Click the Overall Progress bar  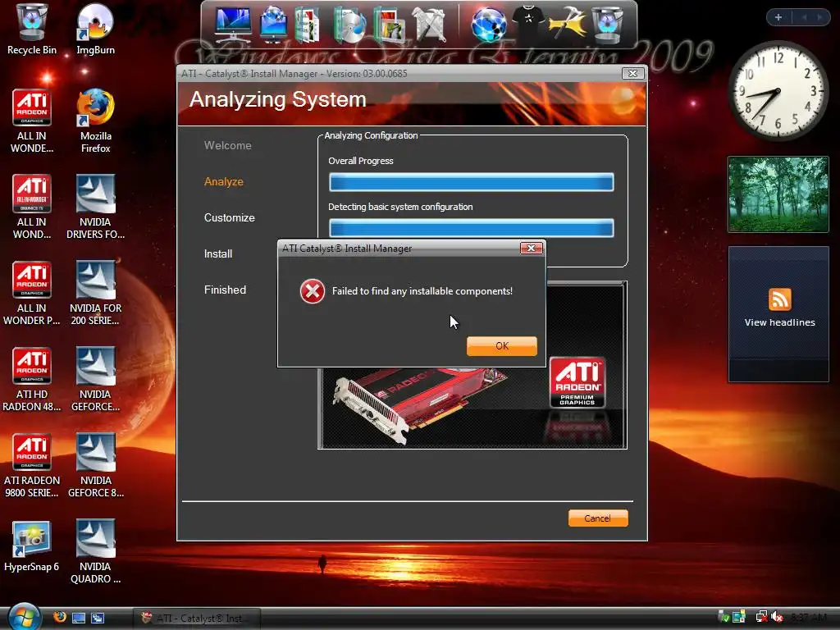click(x=472, y=182)
